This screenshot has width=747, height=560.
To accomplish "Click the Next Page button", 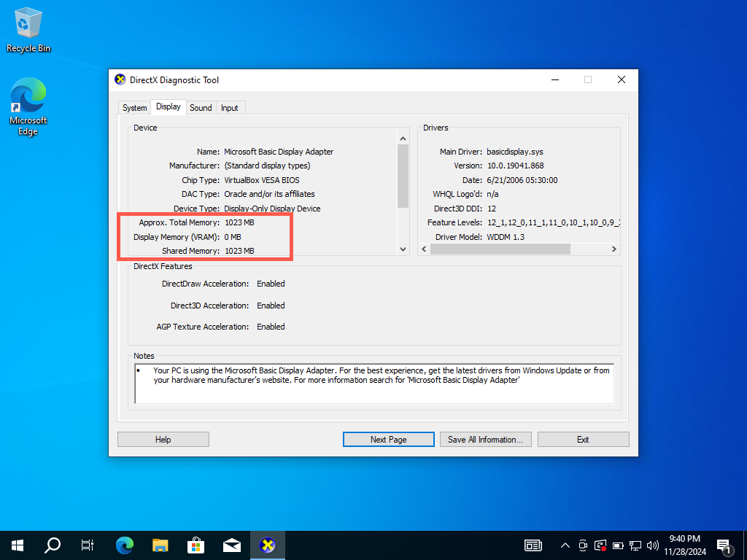I will [x=388, y=440].
